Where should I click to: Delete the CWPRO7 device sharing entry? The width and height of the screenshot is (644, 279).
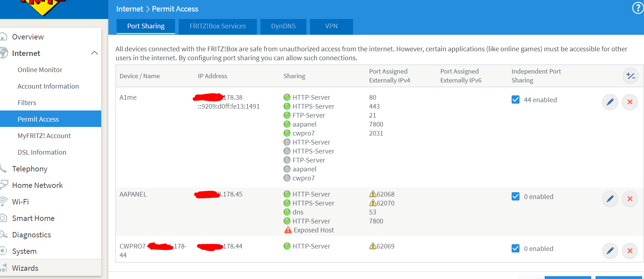[630, 251]
